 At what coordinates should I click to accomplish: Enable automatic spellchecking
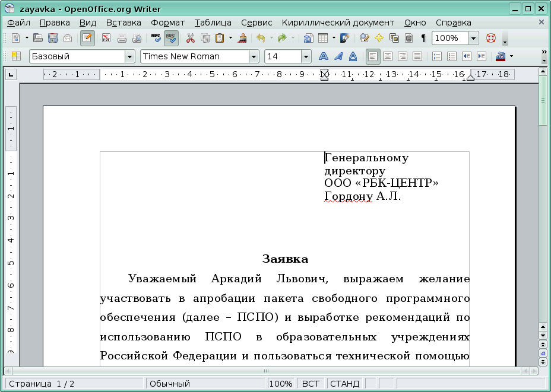pos(172,37)
